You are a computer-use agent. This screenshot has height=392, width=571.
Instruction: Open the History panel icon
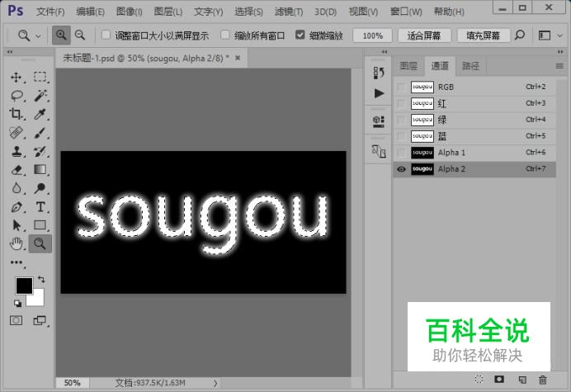(379, 73)
